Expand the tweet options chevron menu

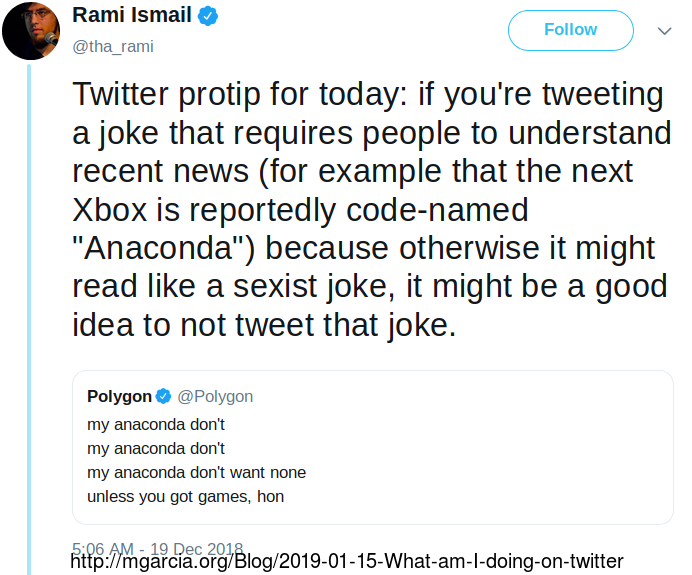[664, 31]
